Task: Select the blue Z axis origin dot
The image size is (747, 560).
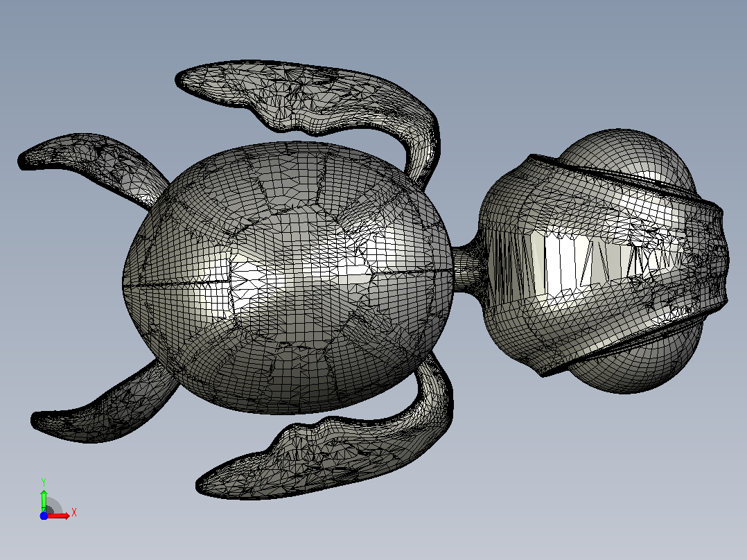Action: click(x=44, y=516)
